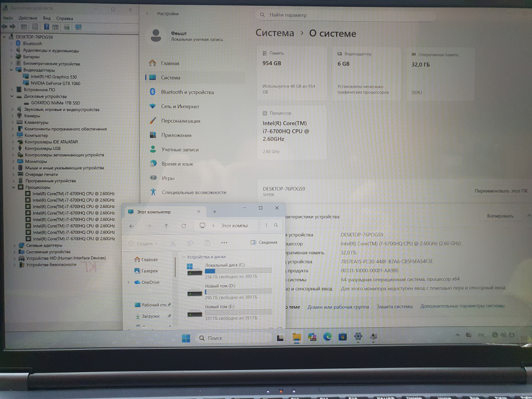532x399 pixels.
Task: Open Windows Start button on taskbar
Action: 186,338
